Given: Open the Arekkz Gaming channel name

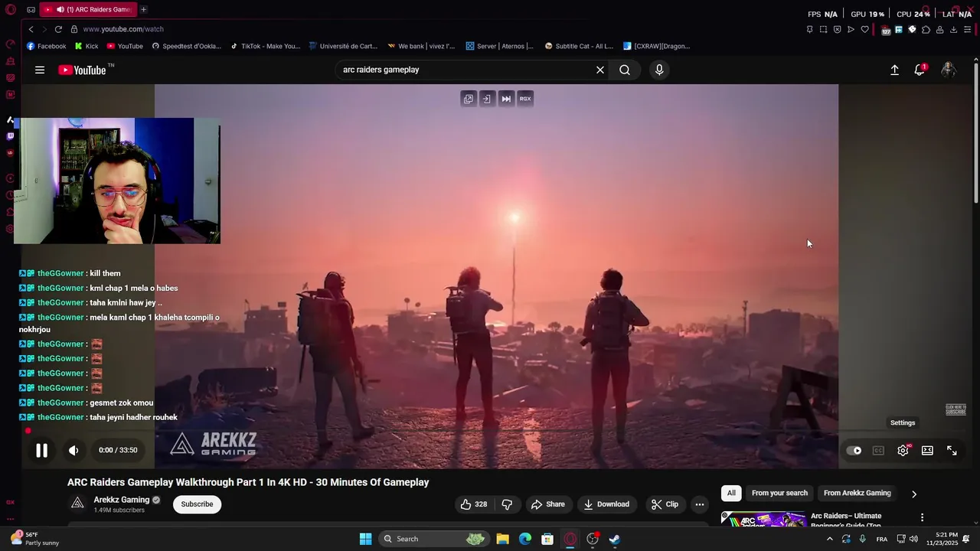Looking at the screenshot, I should 122,500.
